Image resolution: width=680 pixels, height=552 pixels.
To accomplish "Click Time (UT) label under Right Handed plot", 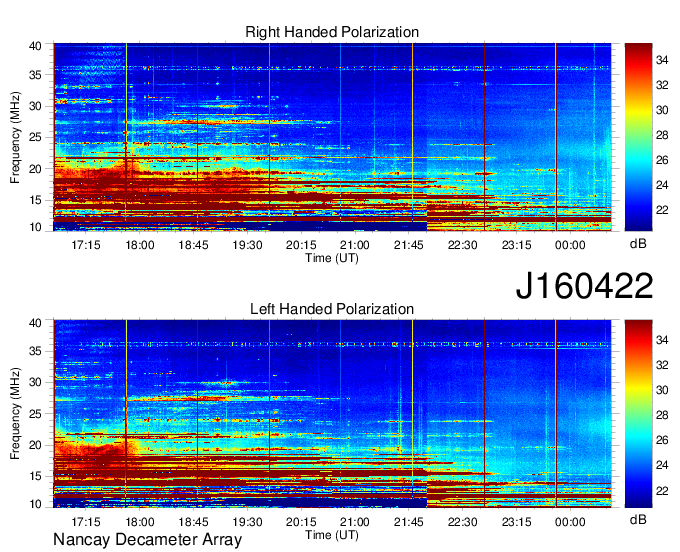I will coord(332,258).
